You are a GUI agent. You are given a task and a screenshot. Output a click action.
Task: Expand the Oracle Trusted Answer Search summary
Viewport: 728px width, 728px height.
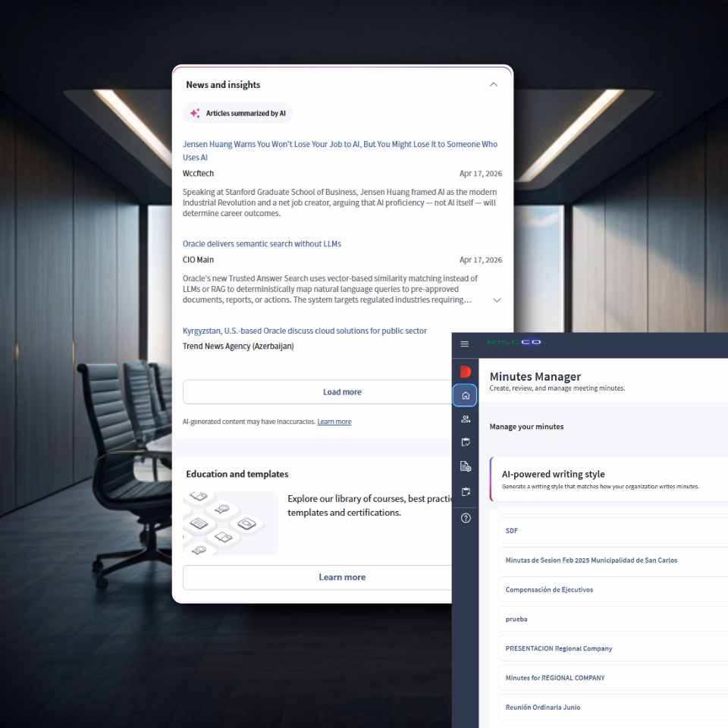pyautogui.click(x=497, y=300)
